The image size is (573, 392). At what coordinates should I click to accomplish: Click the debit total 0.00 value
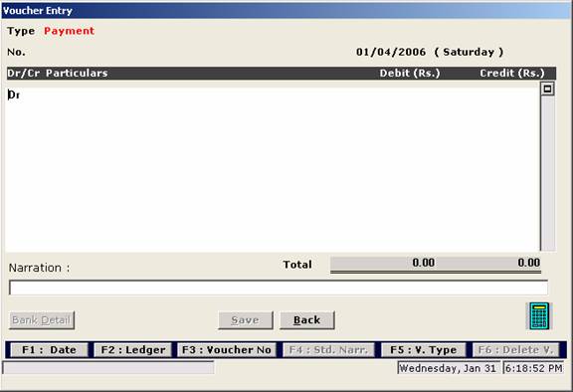click(x=423, y=263)
